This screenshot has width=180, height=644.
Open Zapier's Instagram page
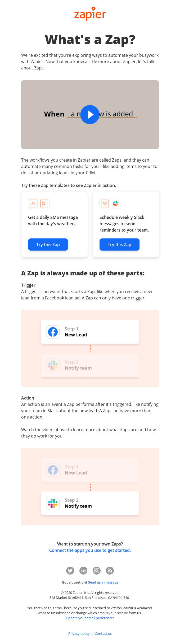(x=97, y=571)
